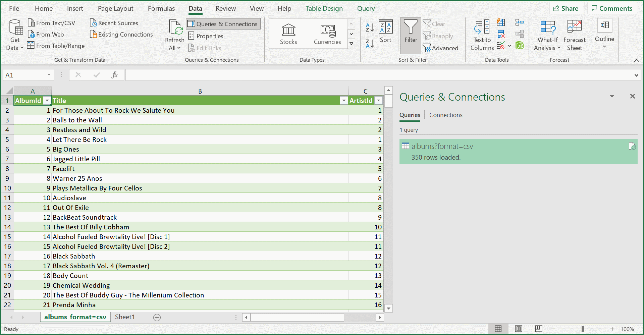
Task: Expand the Outline group
Action: tap(604, 34)
